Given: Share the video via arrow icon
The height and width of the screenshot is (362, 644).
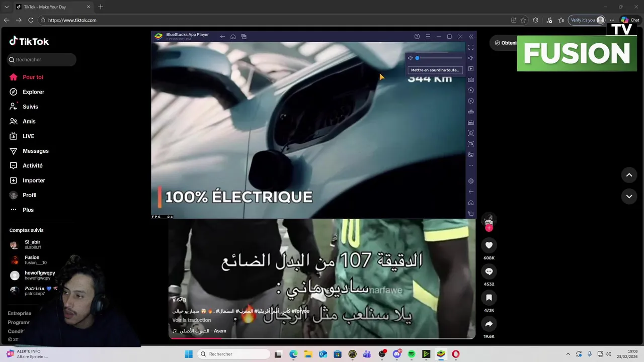Looking at the screenshot, I should click(x=489, y=324).
